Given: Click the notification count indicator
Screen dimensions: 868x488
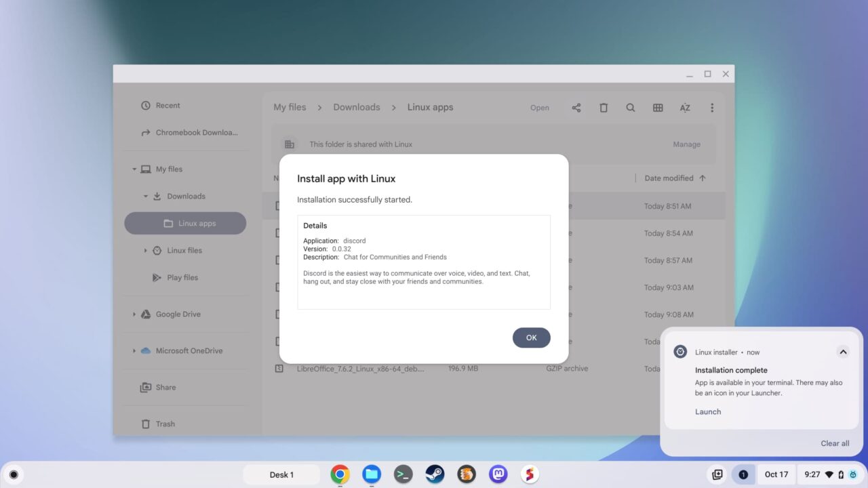Looking at the screenshot, I should [743, 474].
